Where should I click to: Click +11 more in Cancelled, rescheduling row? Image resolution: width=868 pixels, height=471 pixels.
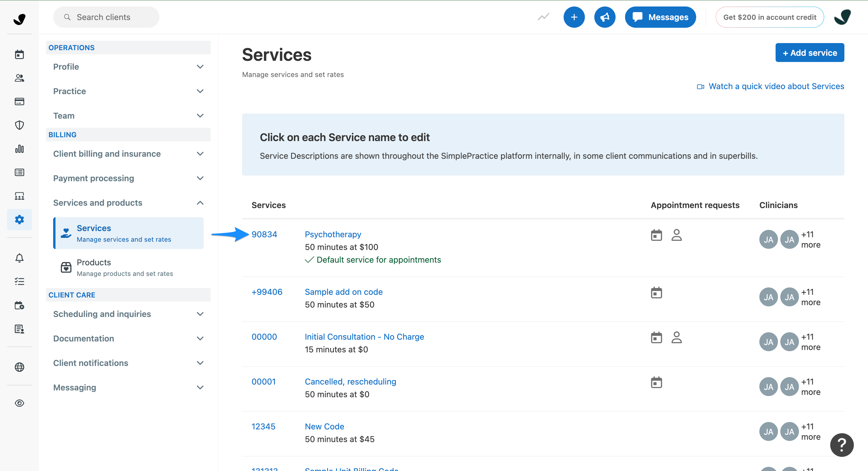point(810,387)
